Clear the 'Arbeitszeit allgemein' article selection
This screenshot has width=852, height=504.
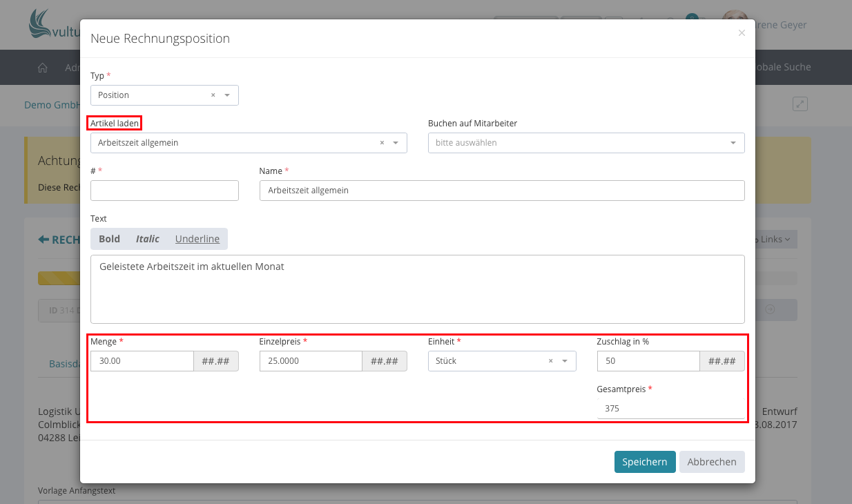pyautogui.click(x=382, y=143)
